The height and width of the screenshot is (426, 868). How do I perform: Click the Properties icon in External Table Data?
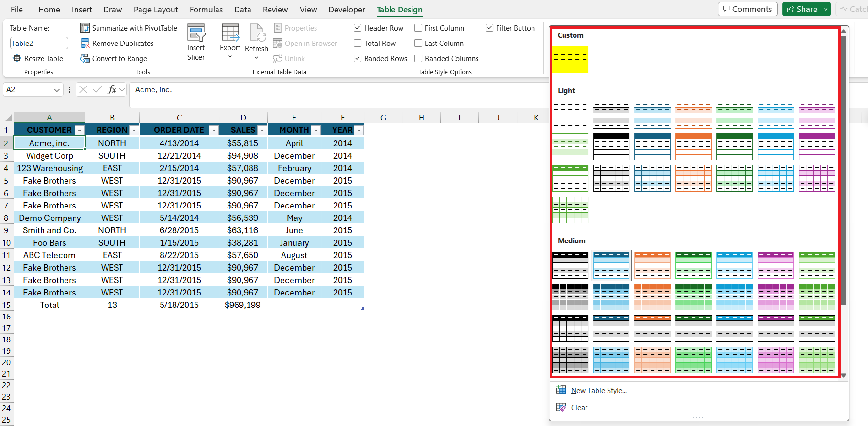(278, 28)
